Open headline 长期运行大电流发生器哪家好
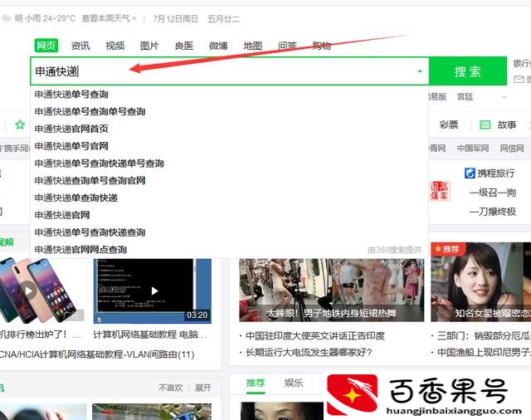531x420 pixels. 309,352
